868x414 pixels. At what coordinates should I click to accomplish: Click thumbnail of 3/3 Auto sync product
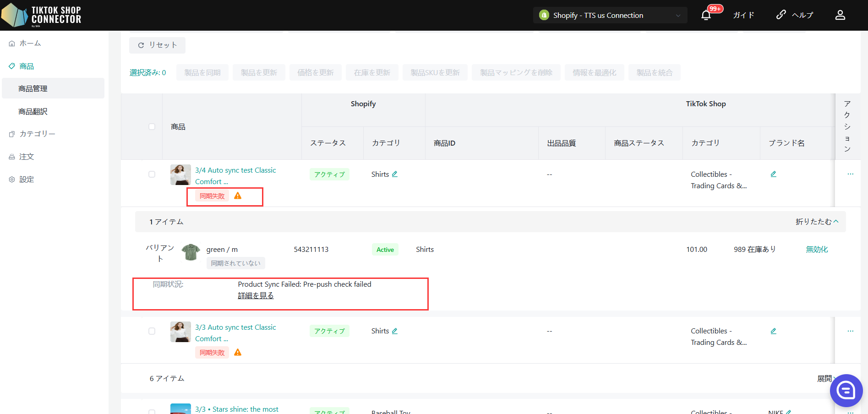pos(180,332)
